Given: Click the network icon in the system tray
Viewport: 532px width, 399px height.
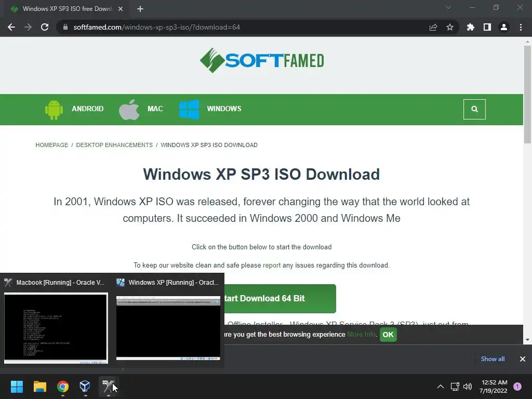Looking at the screenshot, I should (455, 387).
